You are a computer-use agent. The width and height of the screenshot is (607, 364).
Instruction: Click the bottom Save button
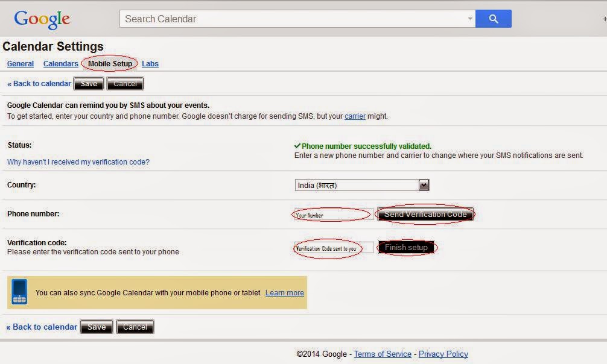97,327
